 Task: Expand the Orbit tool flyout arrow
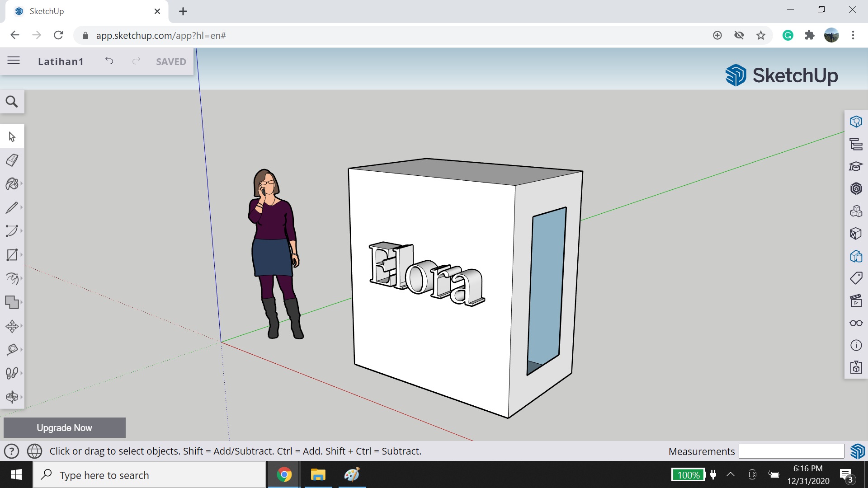point(21,397)
